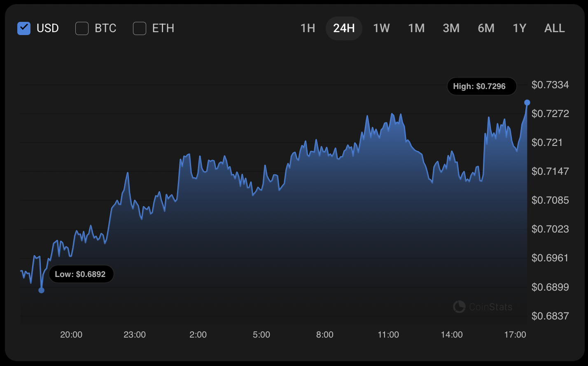Viewport: 588px width, 366px height.
Task: Click the low price data point dot
Action: tap(41, 290)
